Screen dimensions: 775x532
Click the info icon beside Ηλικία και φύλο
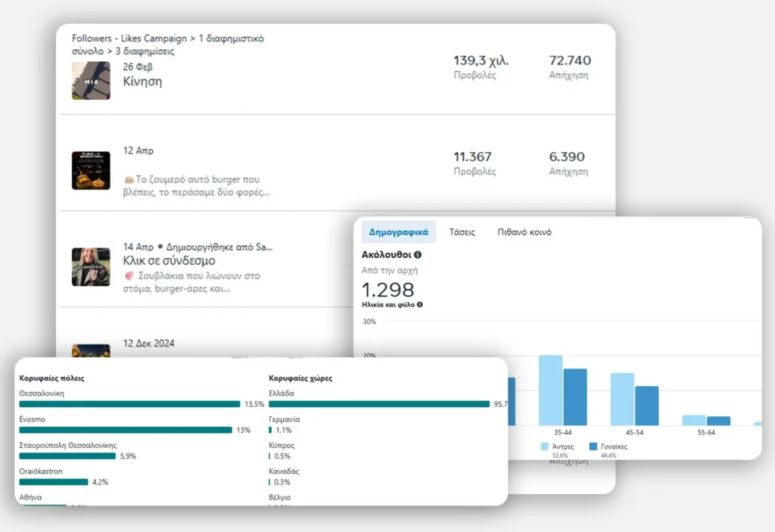420,304
